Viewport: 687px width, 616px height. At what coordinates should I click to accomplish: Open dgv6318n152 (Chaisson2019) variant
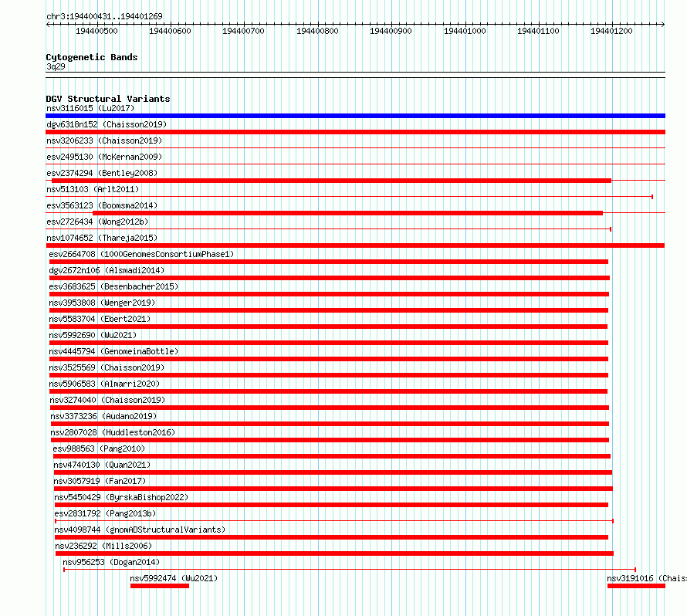tap(107, 124)
